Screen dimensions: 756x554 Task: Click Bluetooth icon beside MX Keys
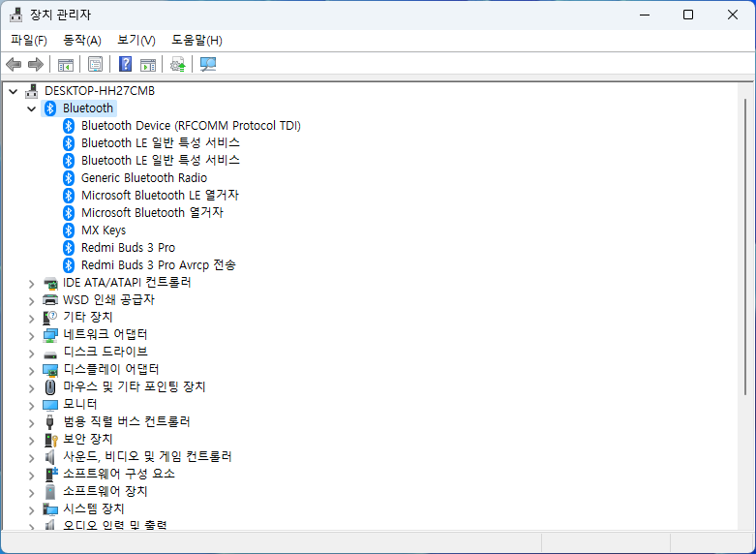point(69,231)
